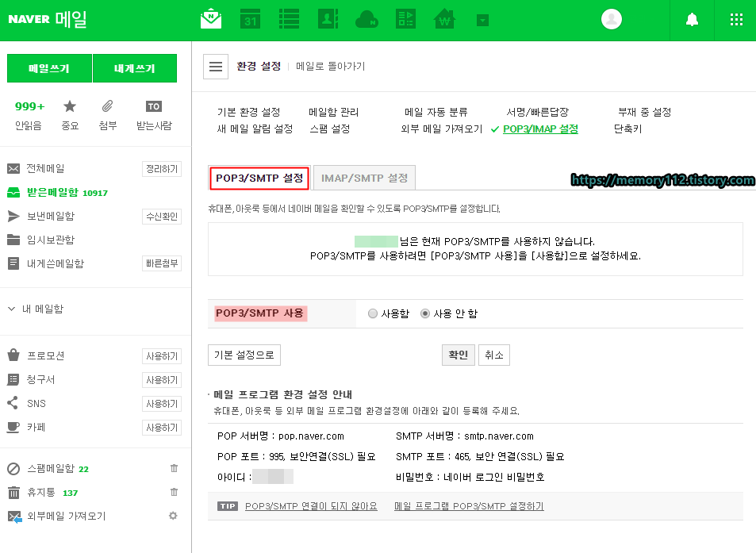Click the 내게쓰기 button
Image resolution: width=756 pixels, height=553 pixels.
pos(135,68)
